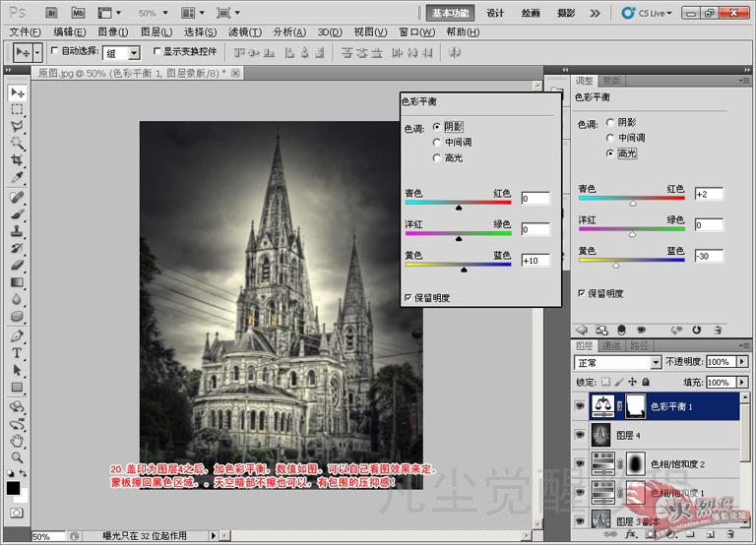Select the Blur drop tool

coord(18,299)
